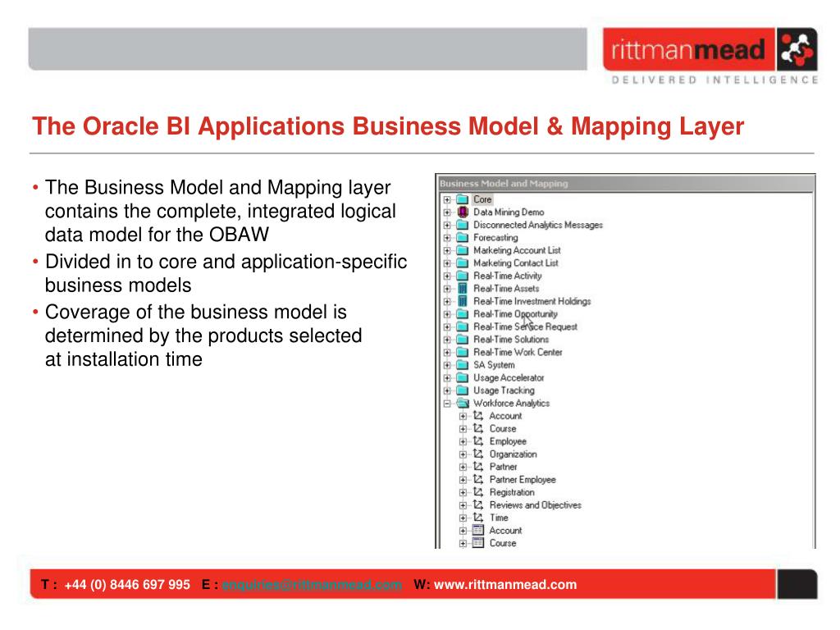Collapse the Workforce Analytics tree node

[x=447, y=404]
